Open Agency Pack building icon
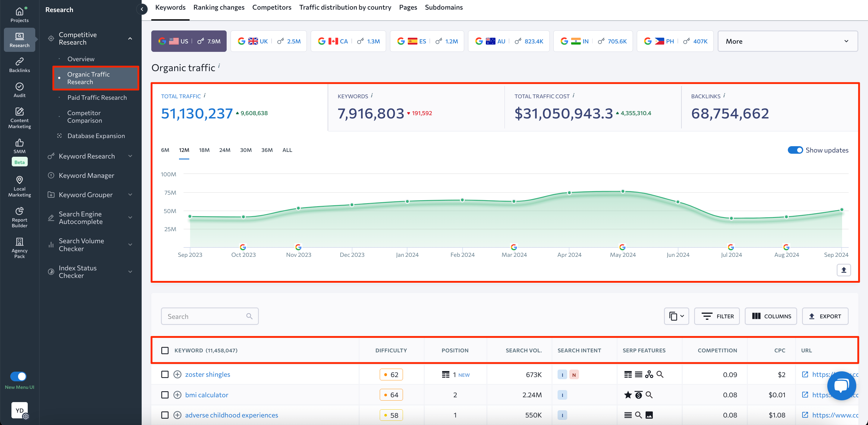The image size is (868, 425). (x=20, y=242)
